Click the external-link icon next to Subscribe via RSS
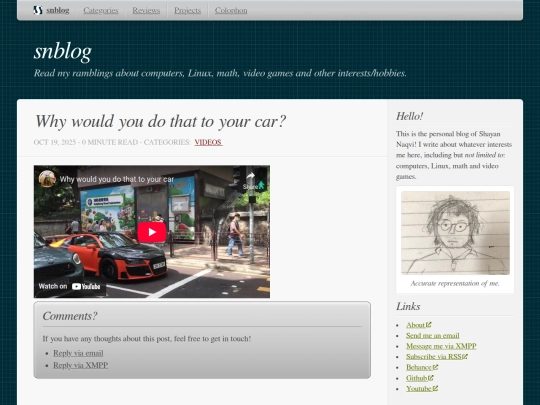 tap(465, 356)
